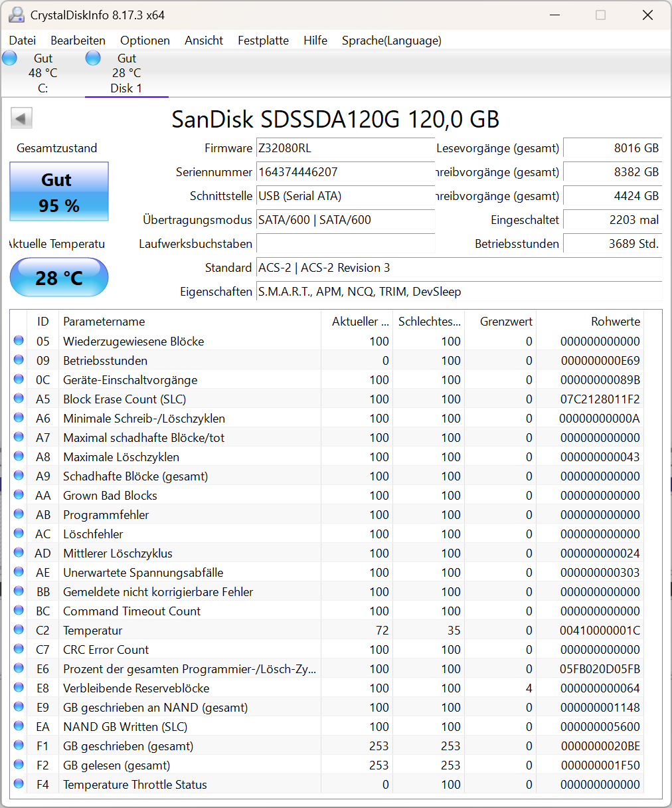Click the status dot for NAND GB Written (SLC)
672x808 pixels.
[x=19, y=726]
